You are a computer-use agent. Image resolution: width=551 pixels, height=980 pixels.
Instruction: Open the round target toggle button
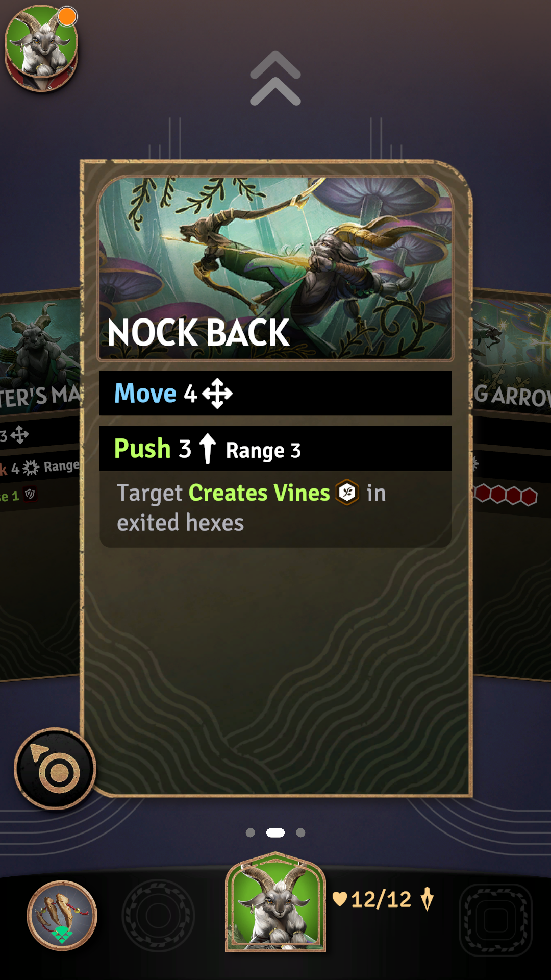(55, 769)
